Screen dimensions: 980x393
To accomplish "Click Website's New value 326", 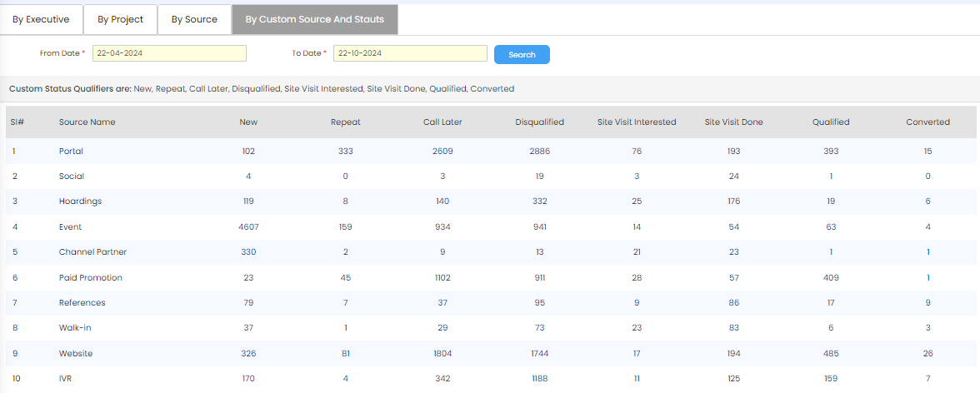I will pyautogui.click(x=248, y=353).
